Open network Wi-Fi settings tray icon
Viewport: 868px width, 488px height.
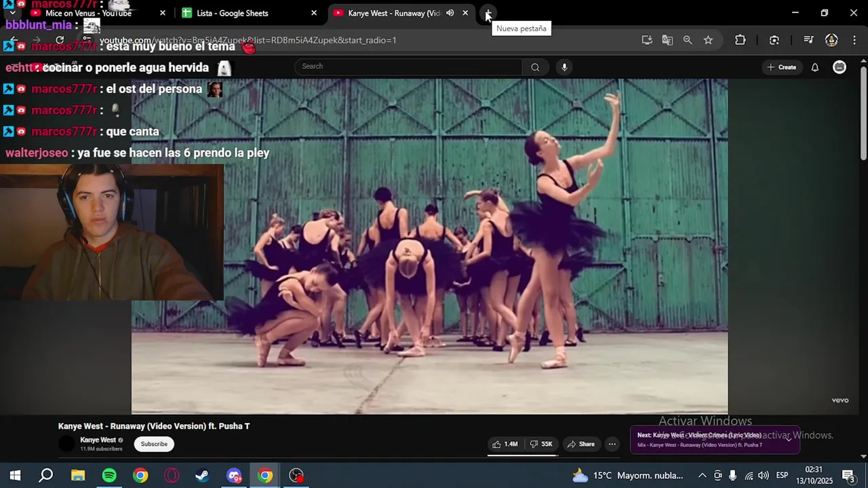tap(749, 475)
